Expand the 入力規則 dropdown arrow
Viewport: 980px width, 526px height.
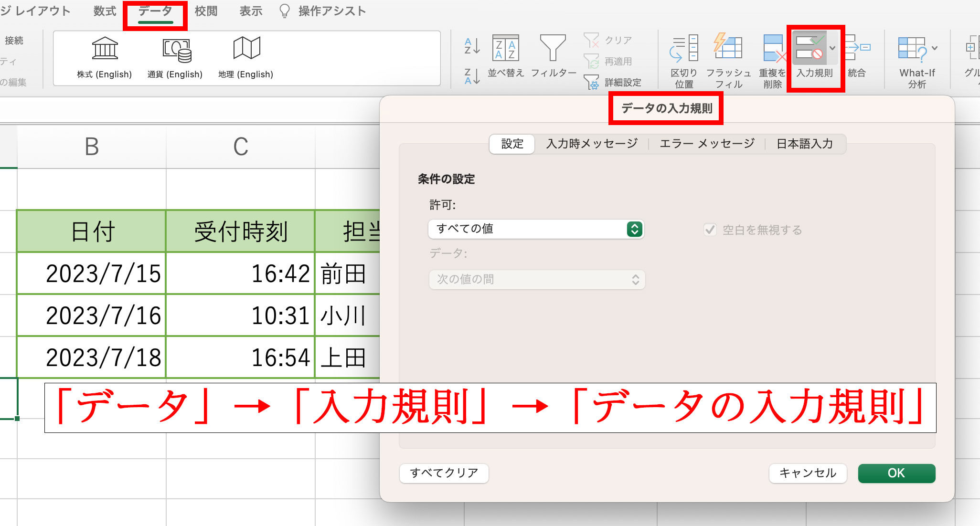(x=832, y=48)
